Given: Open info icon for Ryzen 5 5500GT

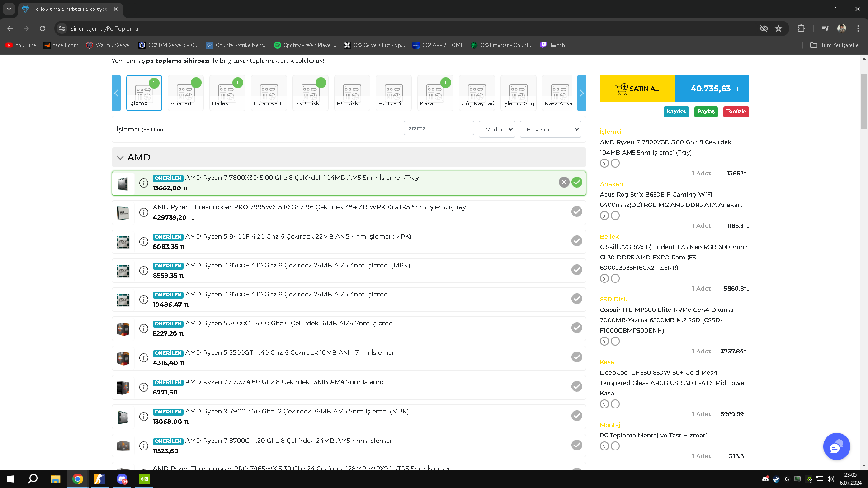Looking at the screenshot, I should 143,358.
